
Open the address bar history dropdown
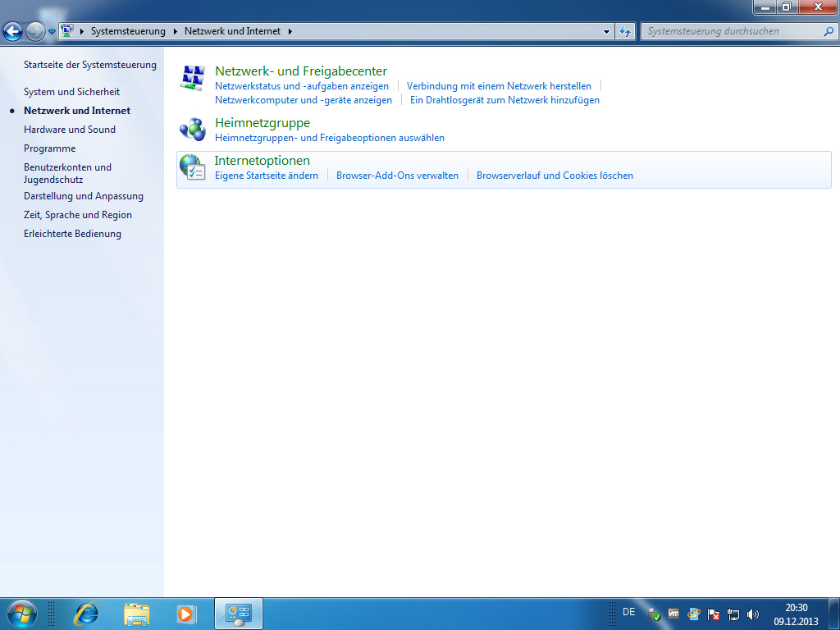tap(606, 32)
